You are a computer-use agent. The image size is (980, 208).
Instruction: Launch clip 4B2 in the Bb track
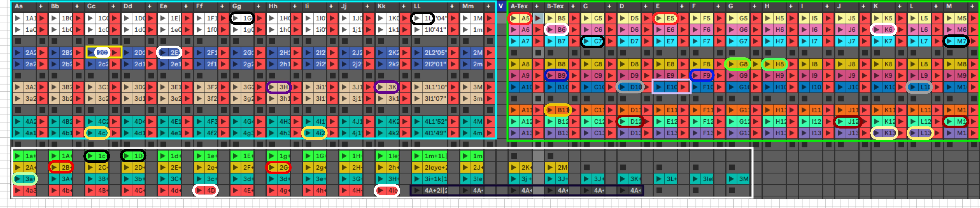coord(54,122)
